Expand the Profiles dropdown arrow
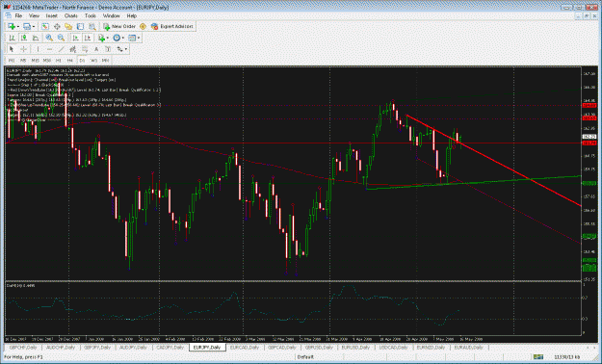This screenshot has height=364, width=602. click(34, 27)
